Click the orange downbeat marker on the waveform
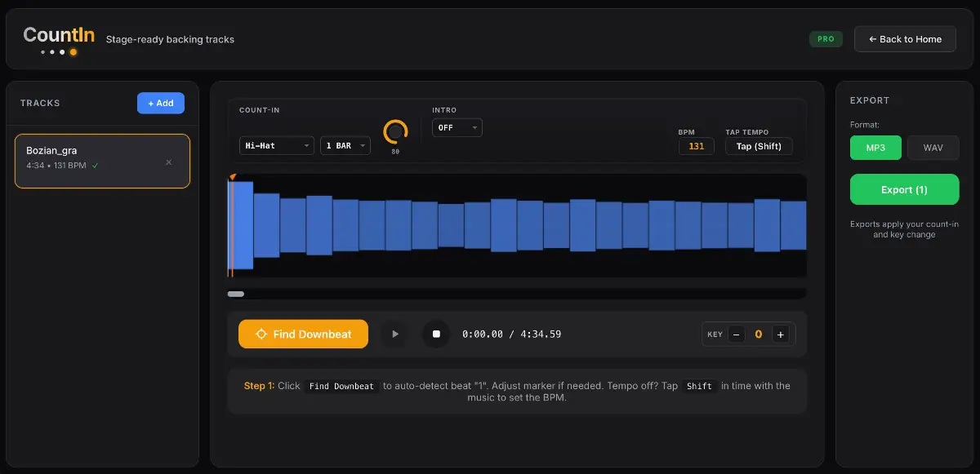980x474 pixels. pos(233,176)
